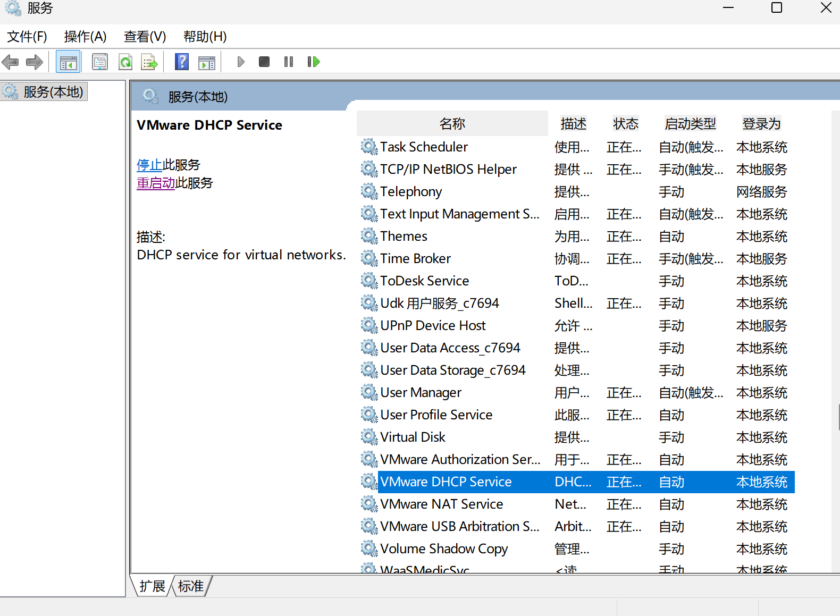
Task: Click the Shell... description cell of Udk service
Action: point(573,303)
